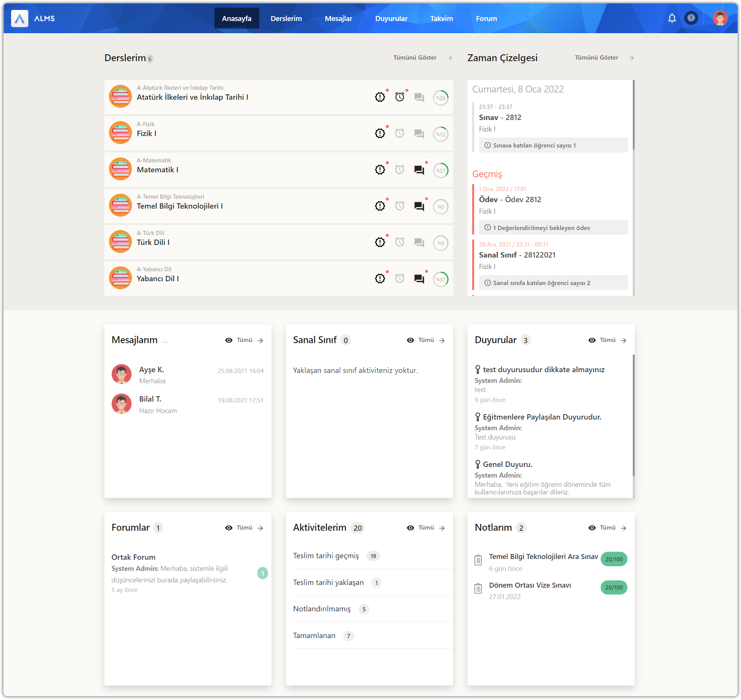This screenshot has width=741, height=700.
Task: Click the blue info circle icon in header
Action: [691, 18]
